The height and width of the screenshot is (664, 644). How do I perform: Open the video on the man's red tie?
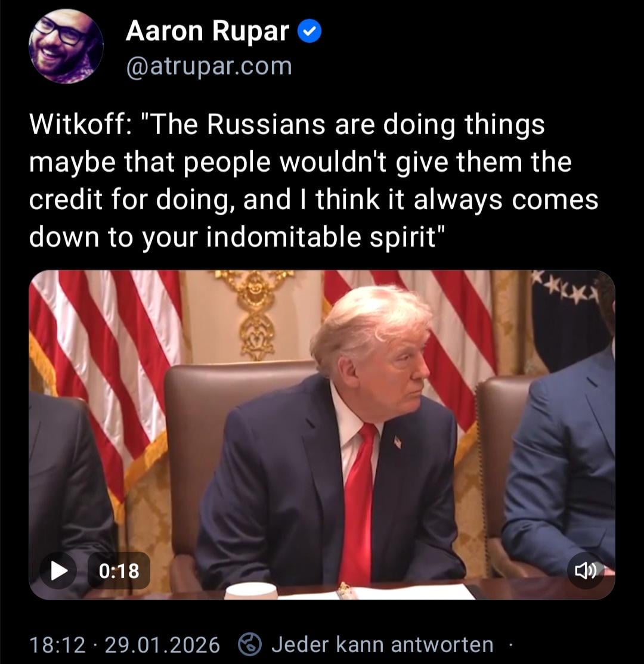[x=357, y=504]
